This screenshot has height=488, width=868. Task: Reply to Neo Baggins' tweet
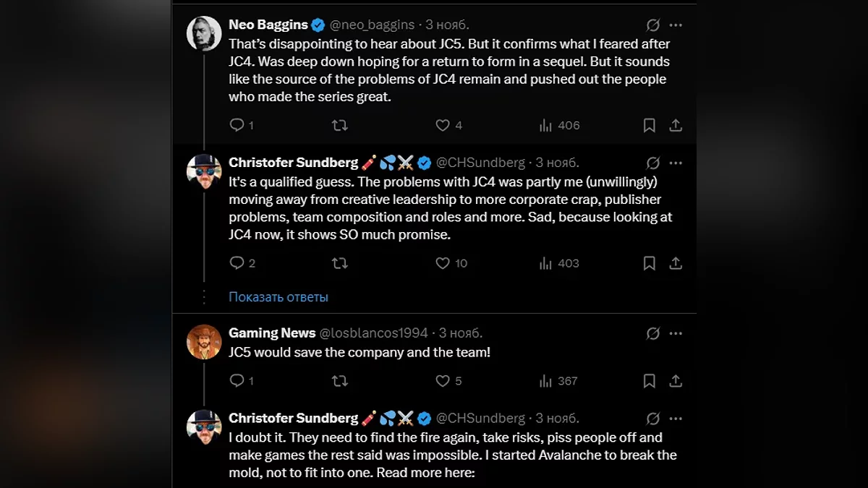tap(237, 125)
